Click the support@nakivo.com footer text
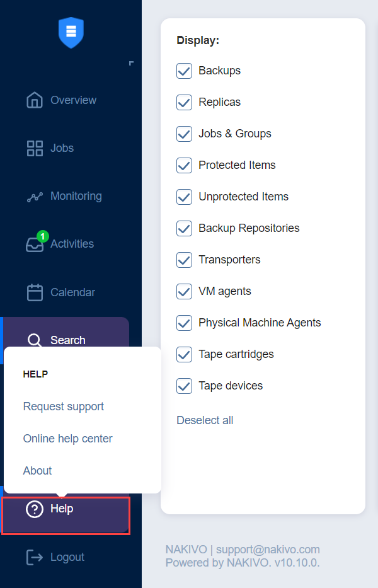This screenshot has width=378, height=588. (268, 550)
